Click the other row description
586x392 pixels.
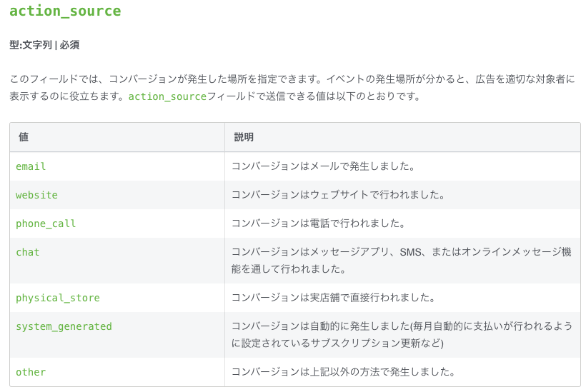(343, 372)
